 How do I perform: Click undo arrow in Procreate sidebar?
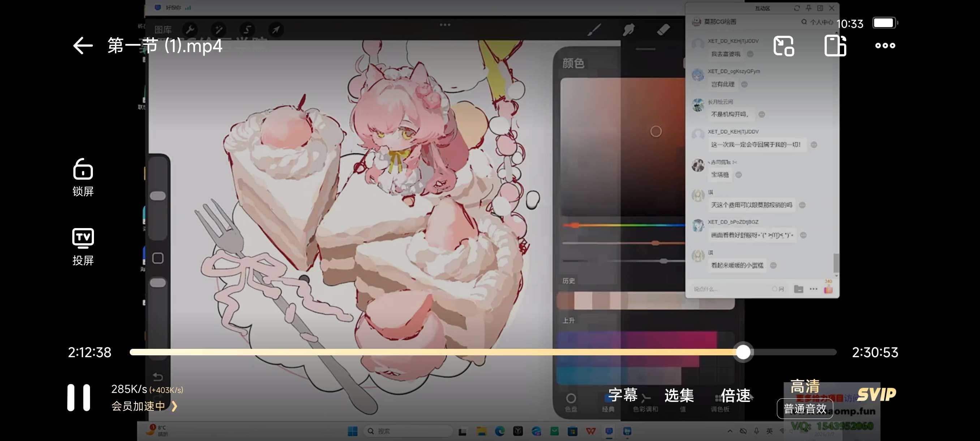tap(158, 377)
